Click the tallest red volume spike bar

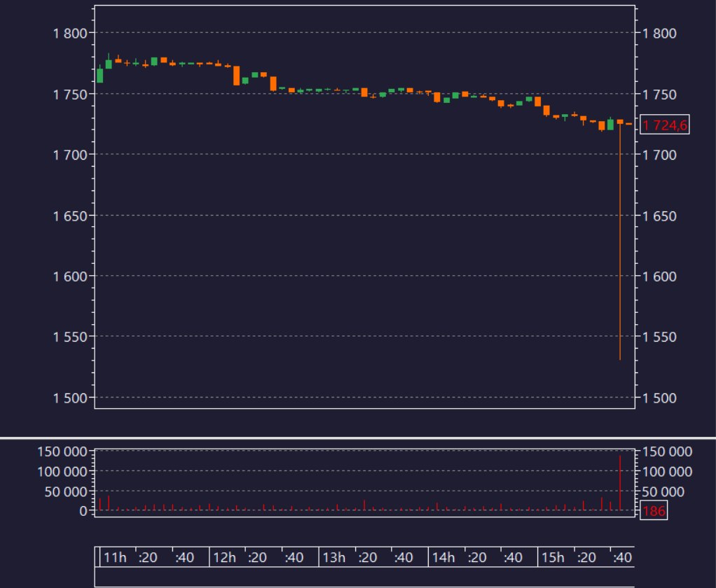pyautogui.click(x=620, y=482)
